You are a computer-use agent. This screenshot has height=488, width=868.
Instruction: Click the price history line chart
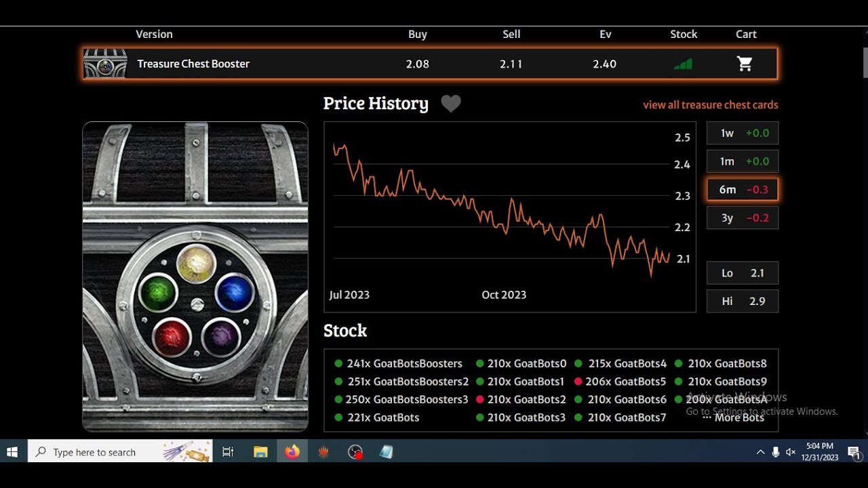point(510,217)
